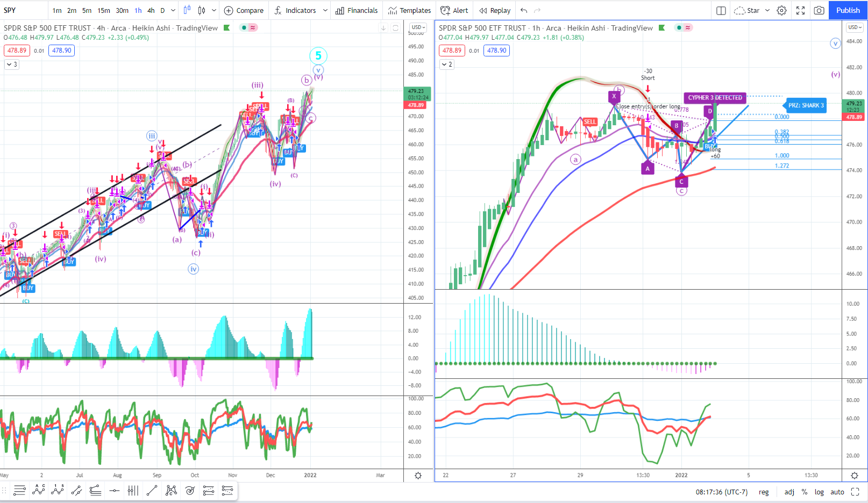Enter fullscreen mode from the top toolbar
This screenshot has height=503, width=868.
[x=800, y=10]
